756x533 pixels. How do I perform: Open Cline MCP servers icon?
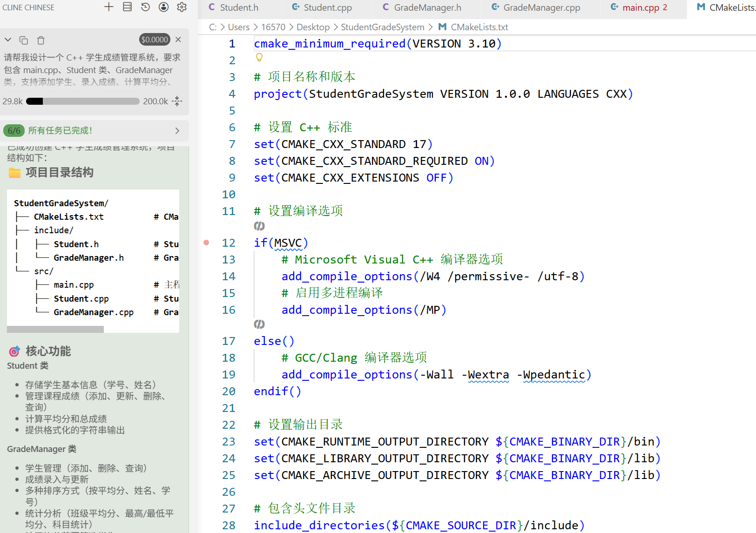point(127,7)
